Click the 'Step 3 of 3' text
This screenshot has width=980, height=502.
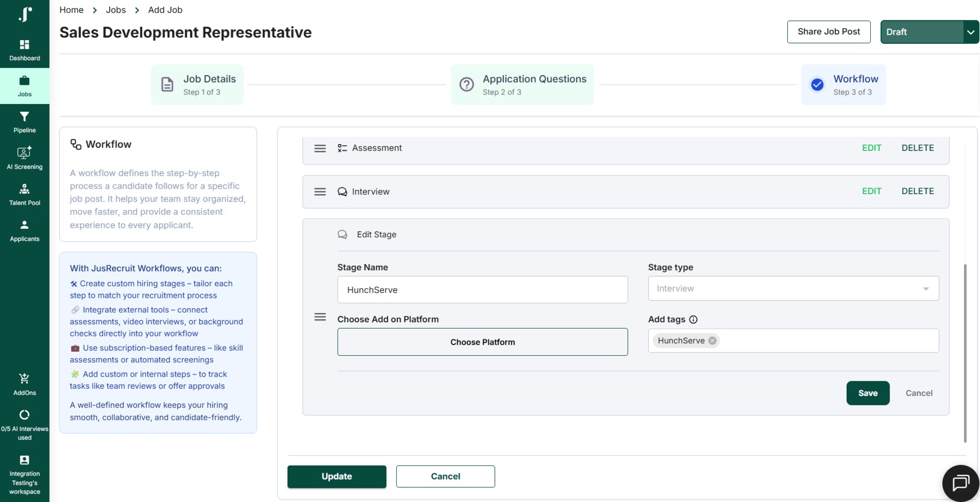point(852,92)
